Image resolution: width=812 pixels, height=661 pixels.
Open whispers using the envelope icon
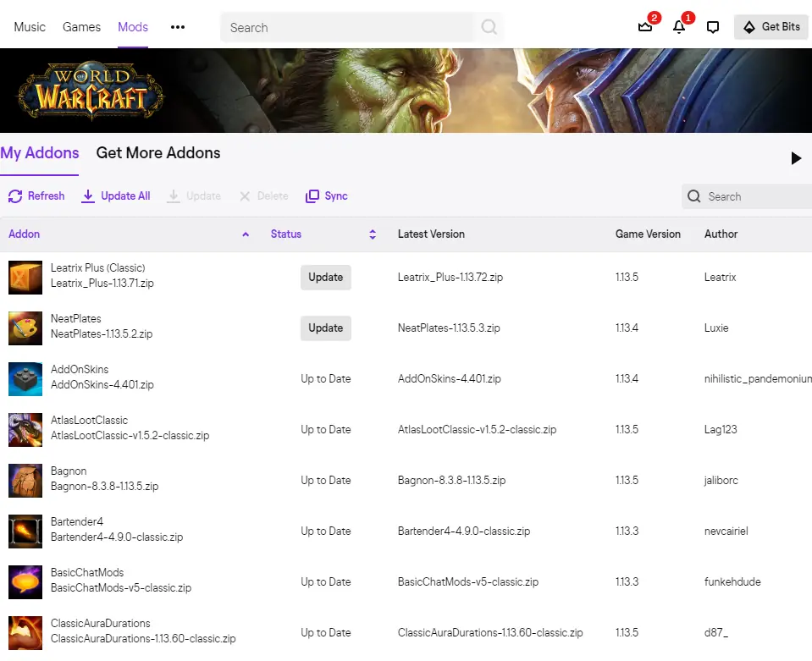[x=644, y=26]
